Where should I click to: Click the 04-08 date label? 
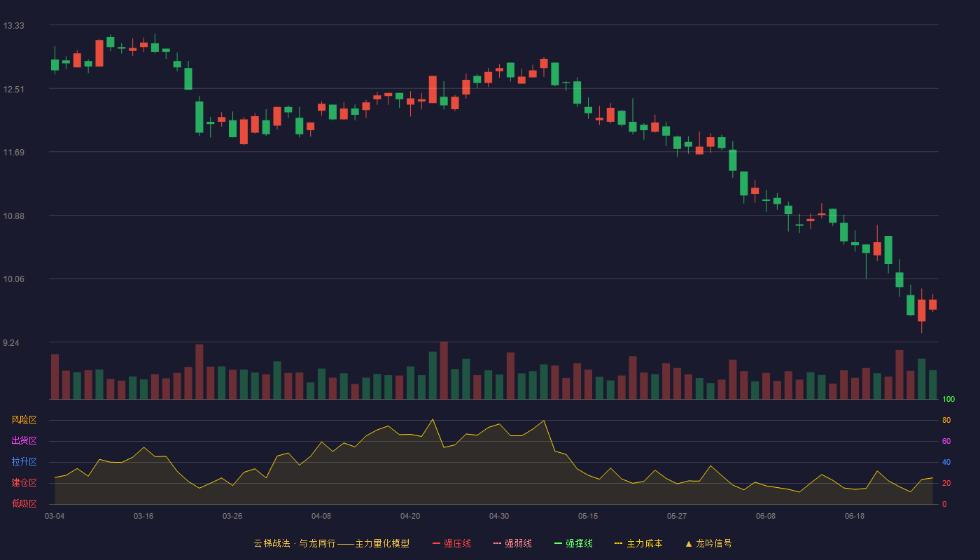(321, 516)
